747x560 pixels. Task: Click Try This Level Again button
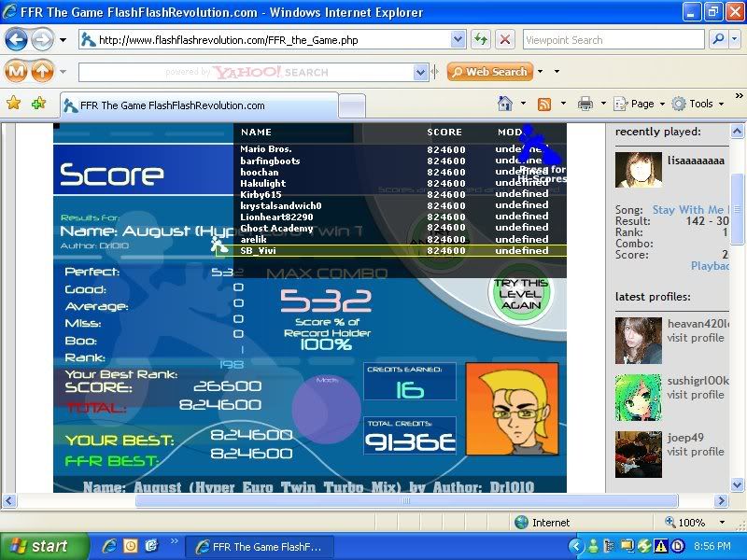tap(520, 294)
